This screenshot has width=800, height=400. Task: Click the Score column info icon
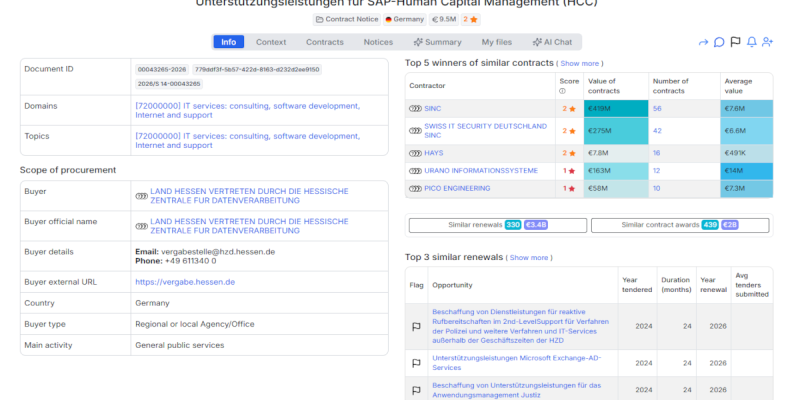563,91
